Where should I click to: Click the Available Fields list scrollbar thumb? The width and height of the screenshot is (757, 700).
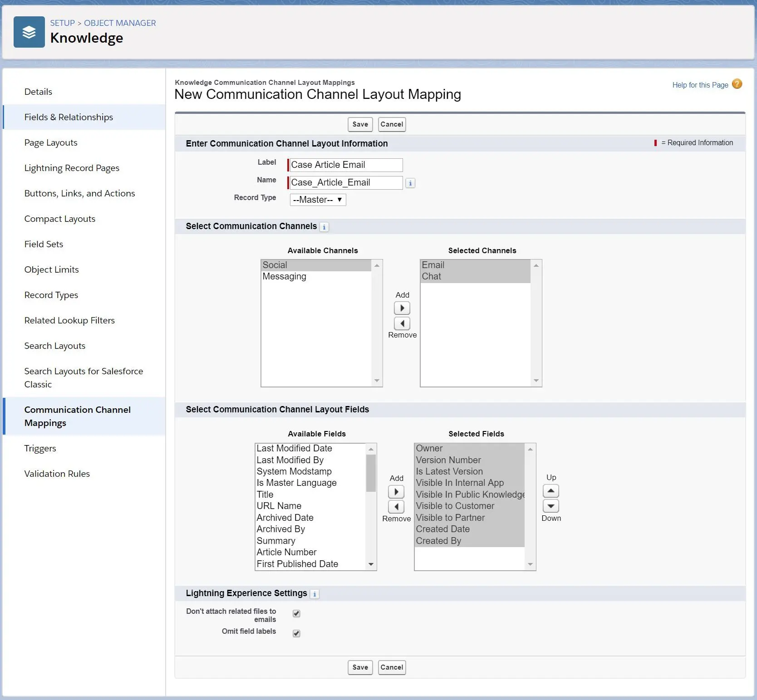pyautogui.click(x=371, y=473)
